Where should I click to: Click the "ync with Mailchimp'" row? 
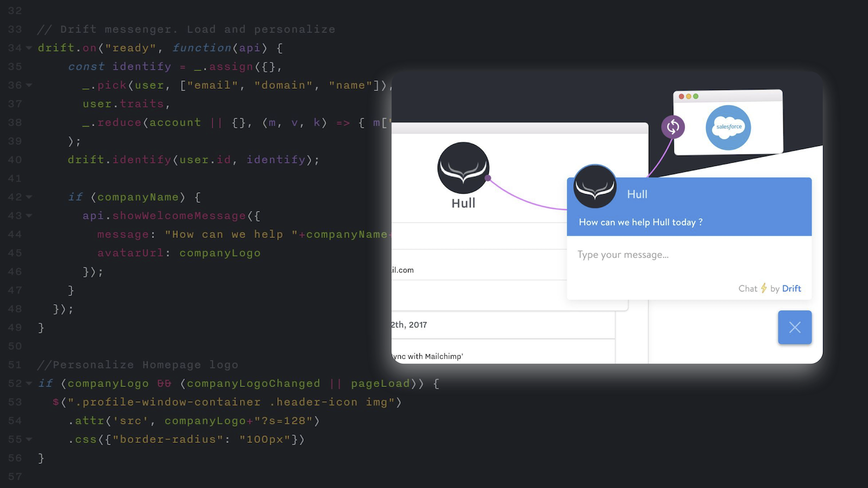(503, 352)
